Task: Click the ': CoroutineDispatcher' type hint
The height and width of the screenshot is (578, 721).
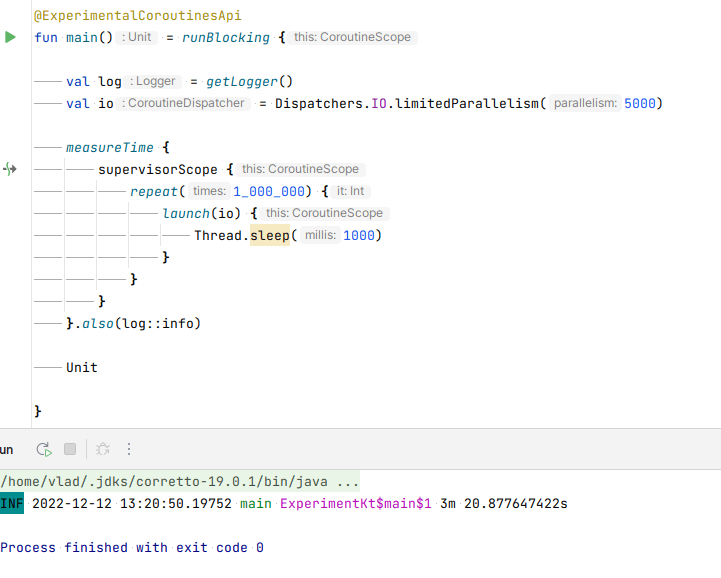Action: pos(184,103)
